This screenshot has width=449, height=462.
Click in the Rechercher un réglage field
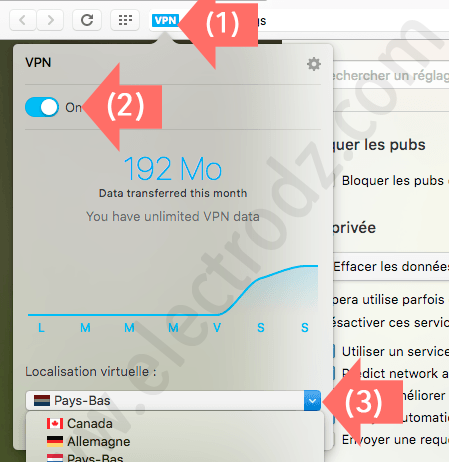[x=391, y=75]
